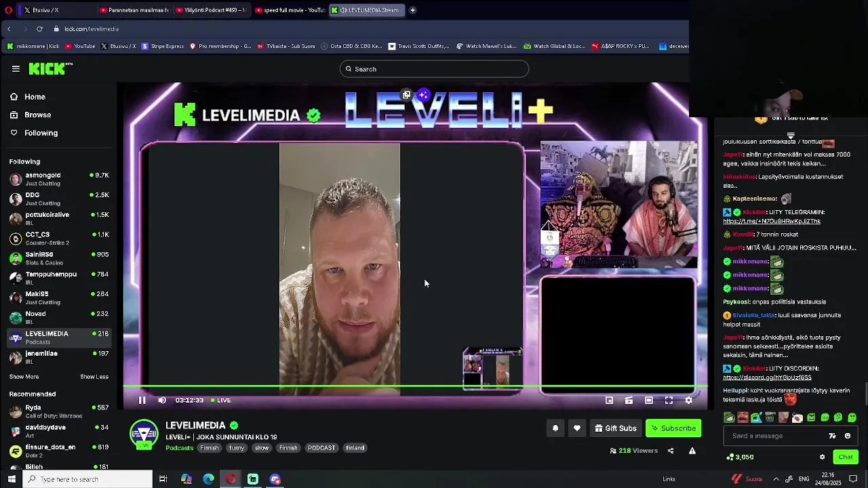
Task: Show hidden system tray icons
Action: click(x=776, y=479)
